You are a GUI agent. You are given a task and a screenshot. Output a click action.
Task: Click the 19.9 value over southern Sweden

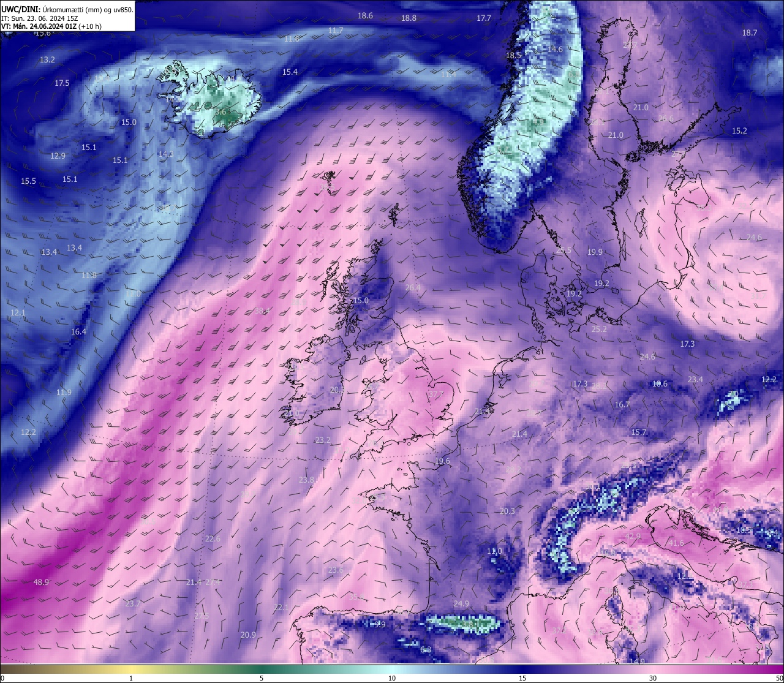(x=595, y=252)
